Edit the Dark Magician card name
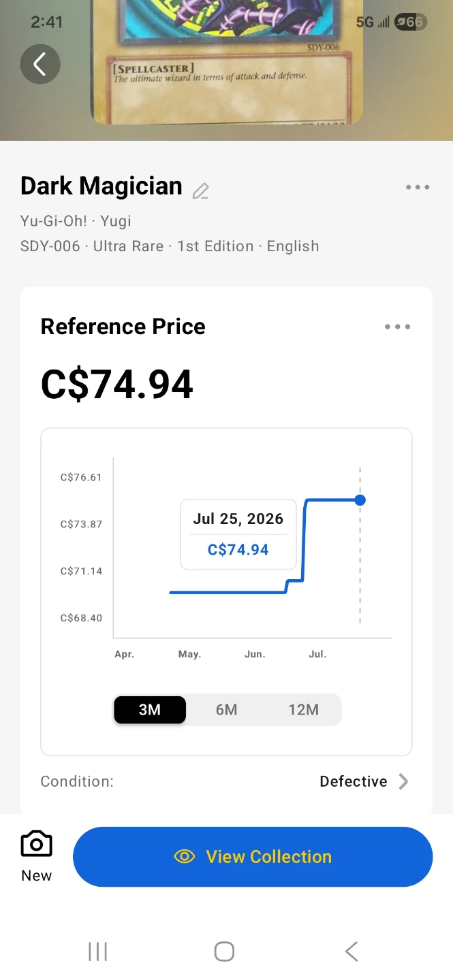453x980 pixels. tap(200, 191)
